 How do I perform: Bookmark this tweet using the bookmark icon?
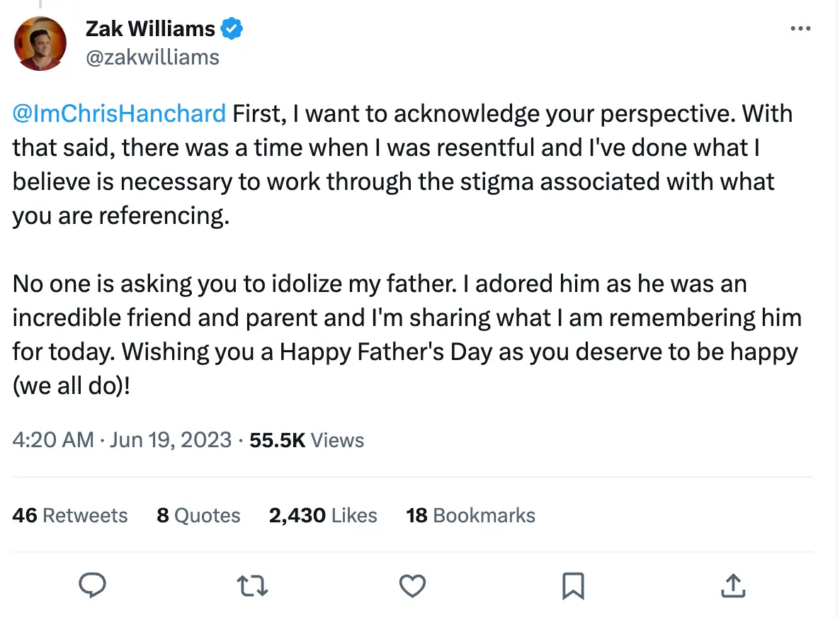pyautogui.click(x=572, y=585)
